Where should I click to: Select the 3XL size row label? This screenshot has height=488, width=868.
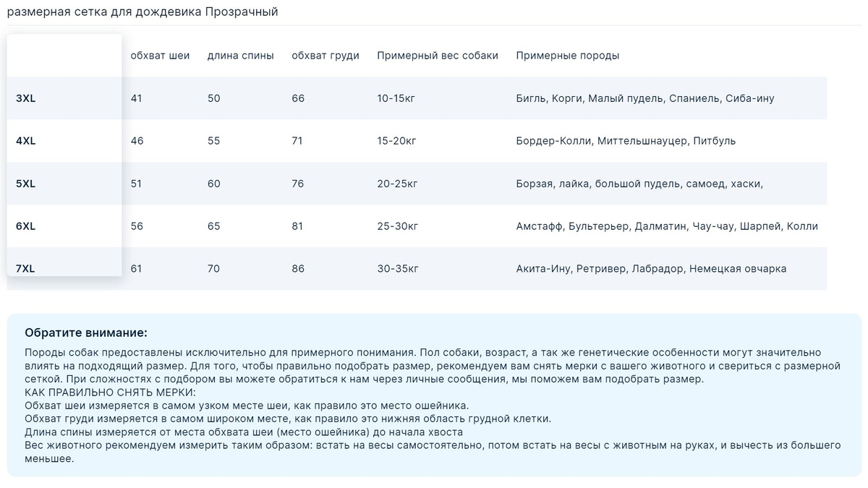25,98
